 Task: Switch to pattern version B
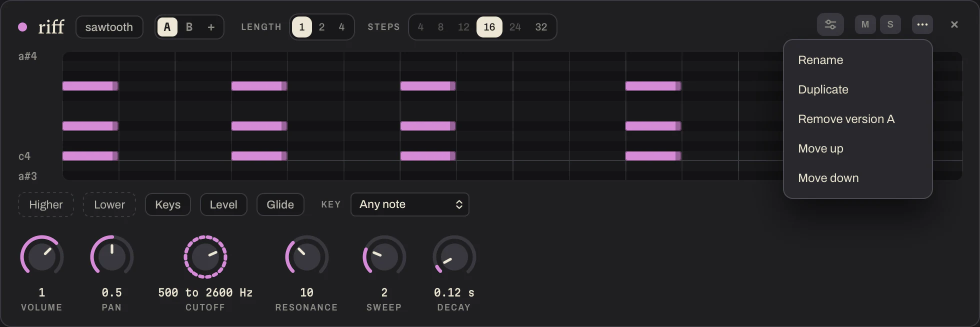tap(189, 27)
